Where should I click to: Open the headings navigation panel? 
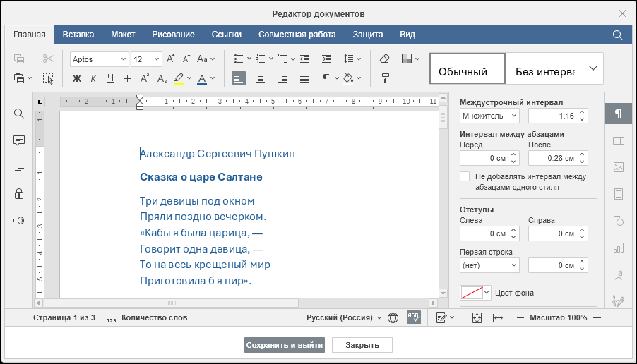(18, 167)
